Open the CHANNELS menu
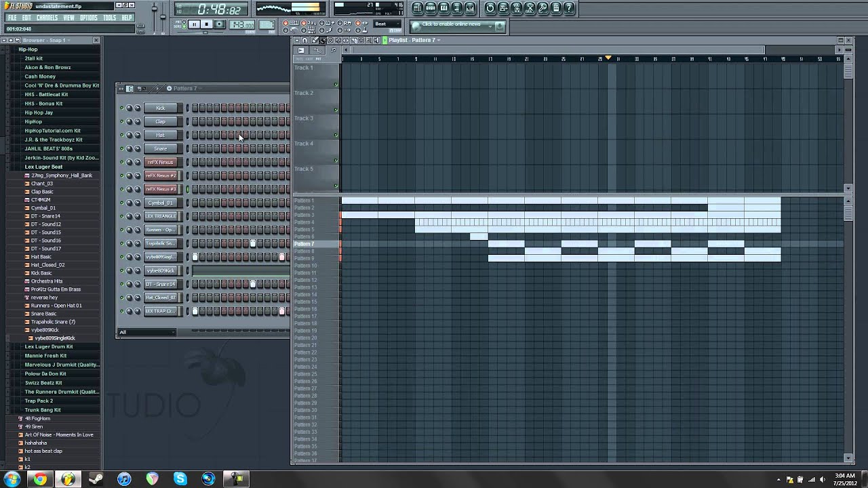The image size is (868, 488). click(47, 18)
